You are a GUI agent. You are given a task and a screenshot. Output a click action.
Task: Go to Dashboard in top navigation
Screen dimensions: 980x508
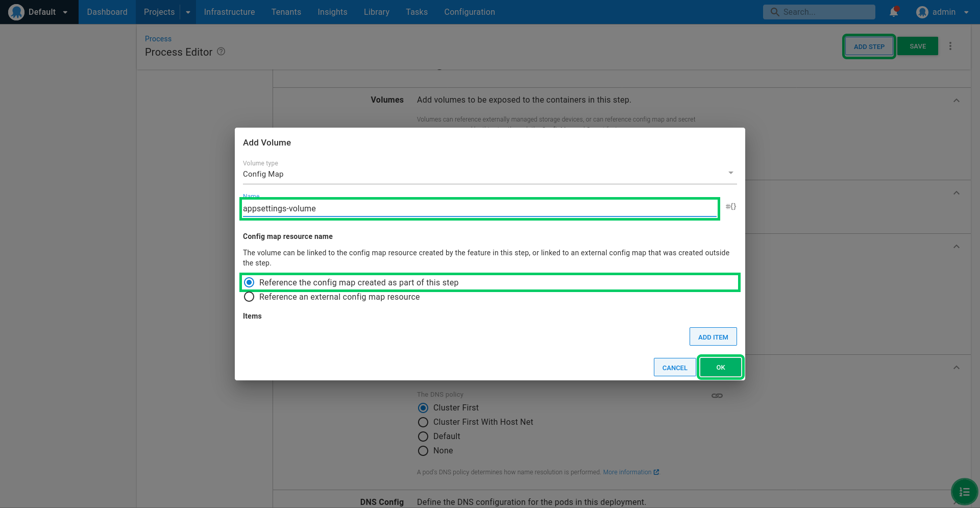coord(107,12)
